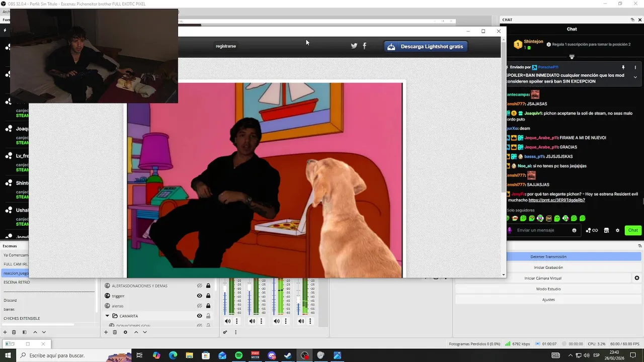Open Ajustes settings

pos(548,300)
